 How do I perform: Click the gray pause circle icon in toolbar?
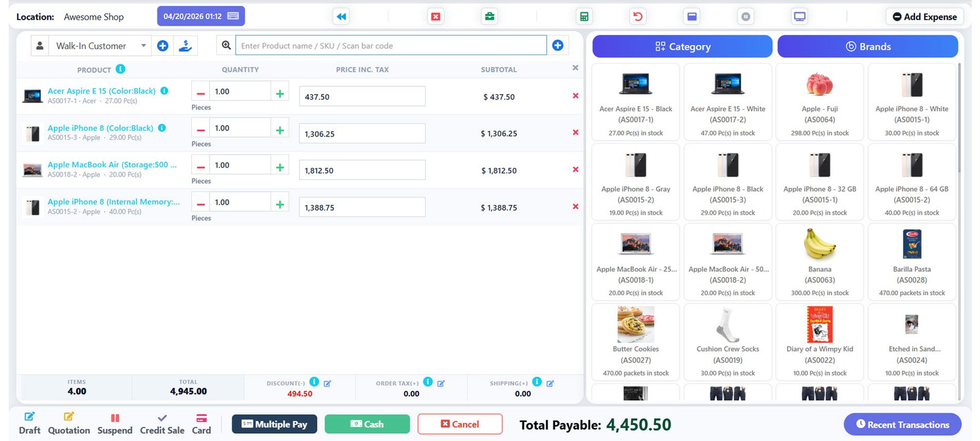(745, 17)
